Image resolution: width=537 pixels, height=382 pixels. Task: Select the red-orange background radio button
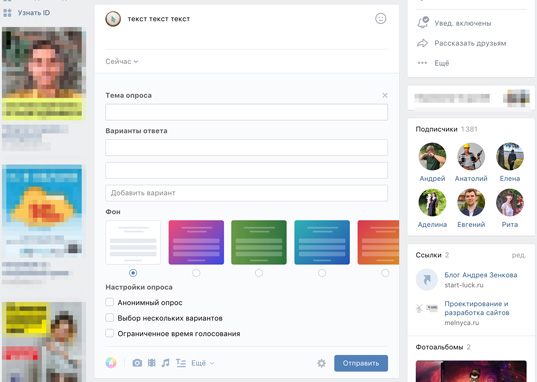pos(385,273)
